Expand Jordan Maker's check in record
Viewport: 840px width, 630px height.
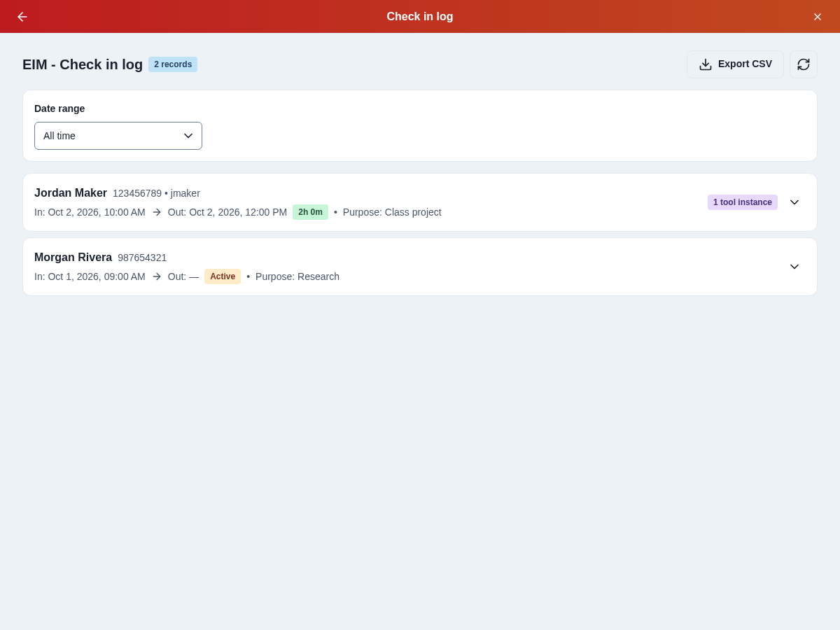click(x=794, y=202)
